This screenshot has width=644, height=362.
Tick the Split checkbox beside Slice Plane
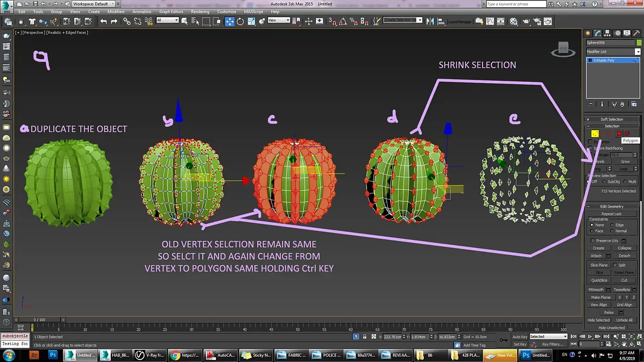pos(615,265)
